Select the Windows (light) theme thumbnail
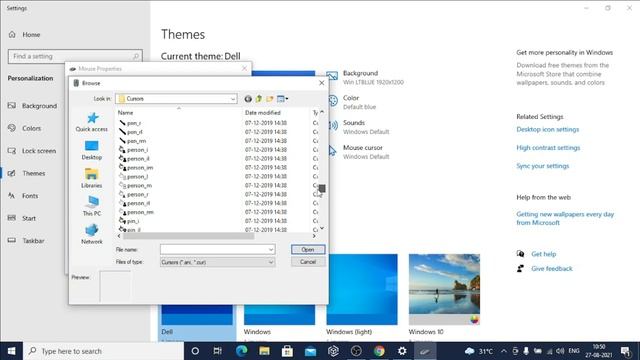This screenshot has height=360, width=640. tap(362, 289)
